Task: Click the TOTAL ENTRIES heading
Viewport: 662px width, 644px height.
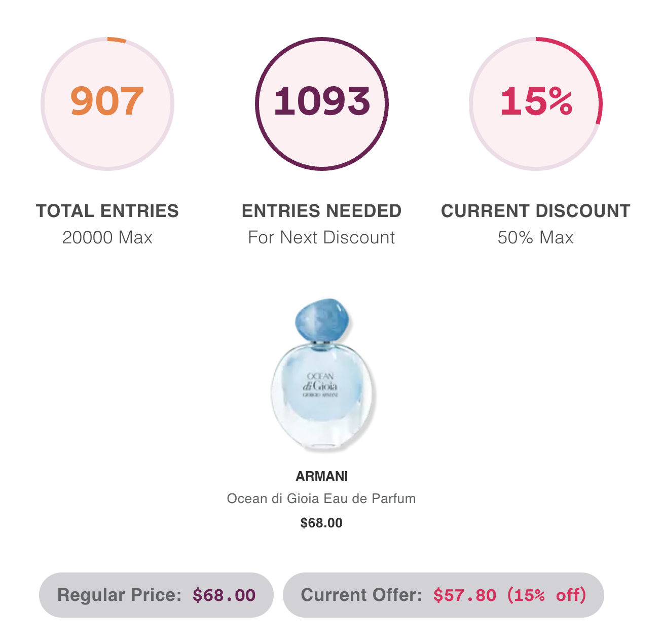Action: pyautogui.click(x=107, y=211)
